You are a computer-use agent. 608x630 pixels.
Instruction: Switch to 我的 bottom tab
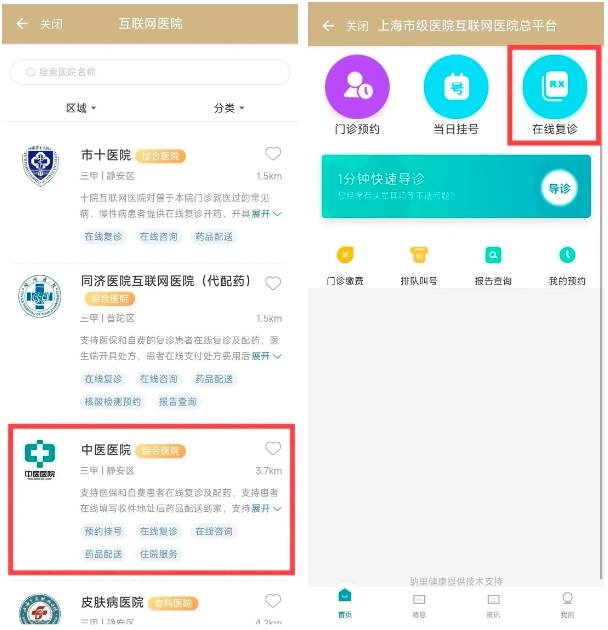pos(567,604)
